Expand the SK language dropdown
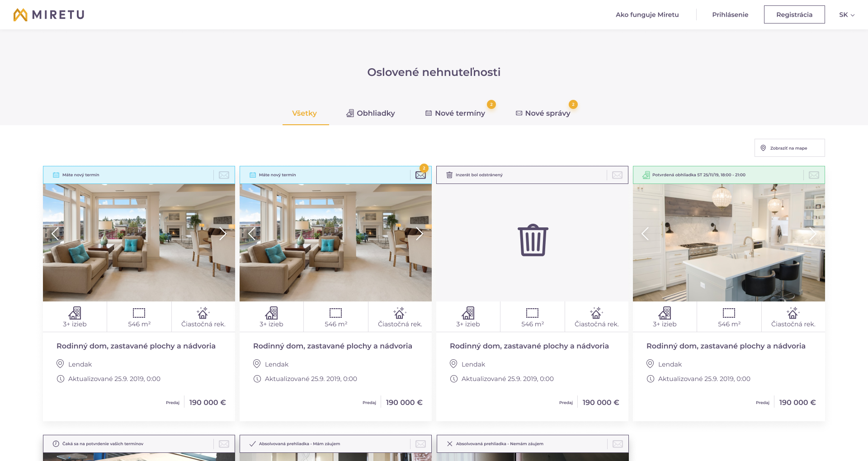The height and width of the screenshot is (461, 868). [x=847, y=14]
